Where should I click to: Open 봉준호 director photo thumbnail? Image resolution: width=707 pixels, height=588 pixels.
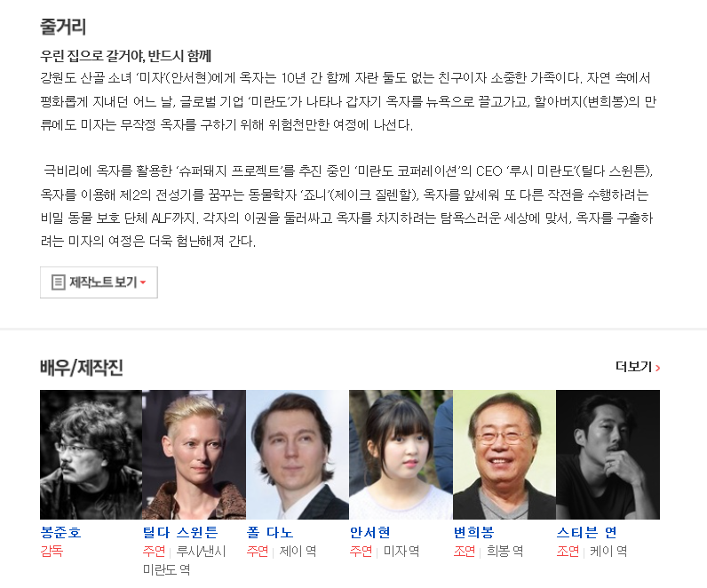click(x=91, y=455)
